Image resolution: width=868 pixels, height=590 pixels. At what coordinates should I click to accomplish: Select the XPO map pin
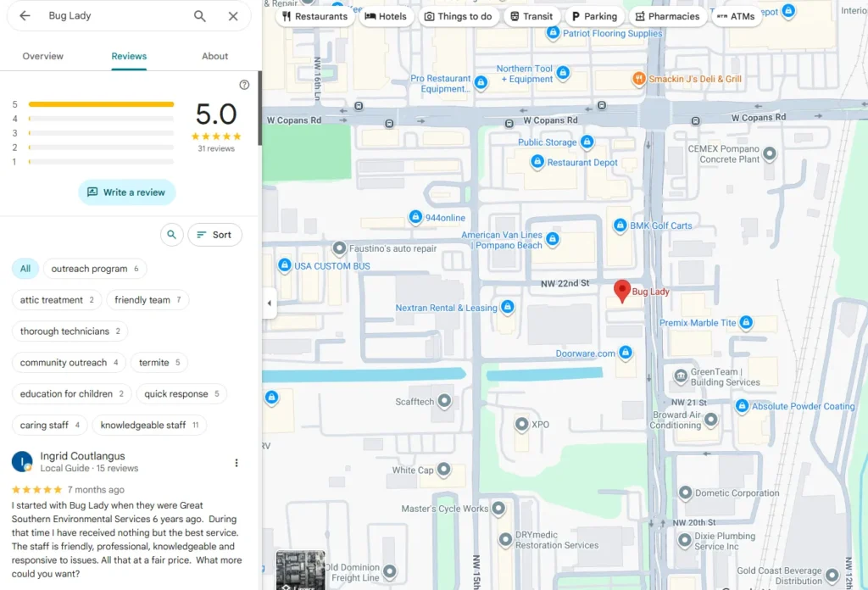(521, 425)
